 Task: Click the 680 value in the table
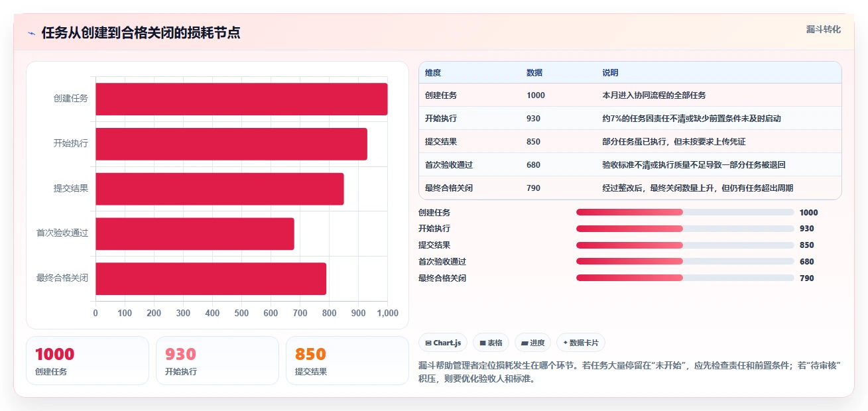533,165
